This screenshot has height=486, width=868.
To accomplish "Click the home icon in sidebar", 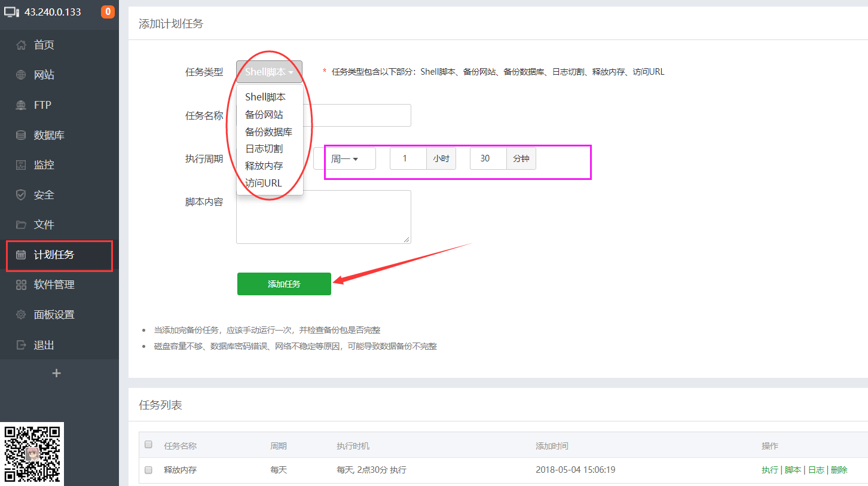I will point(22,45).
